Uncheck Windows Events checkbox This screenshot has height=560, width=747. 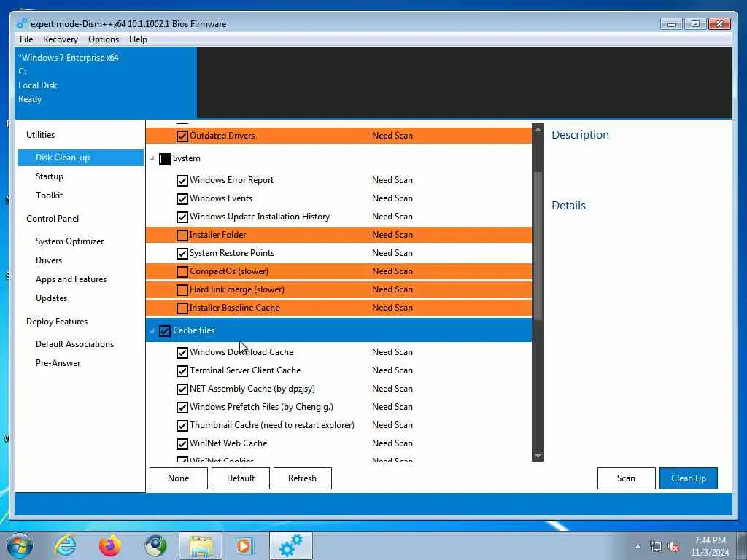182,198
